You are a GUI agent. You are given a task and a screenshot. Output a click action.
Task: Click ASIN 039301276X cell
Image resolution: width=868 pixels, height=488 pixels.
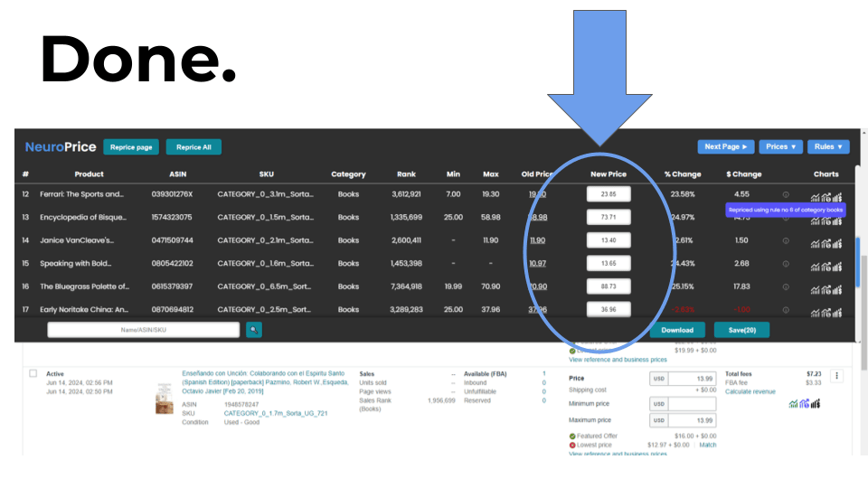[172, 194]
